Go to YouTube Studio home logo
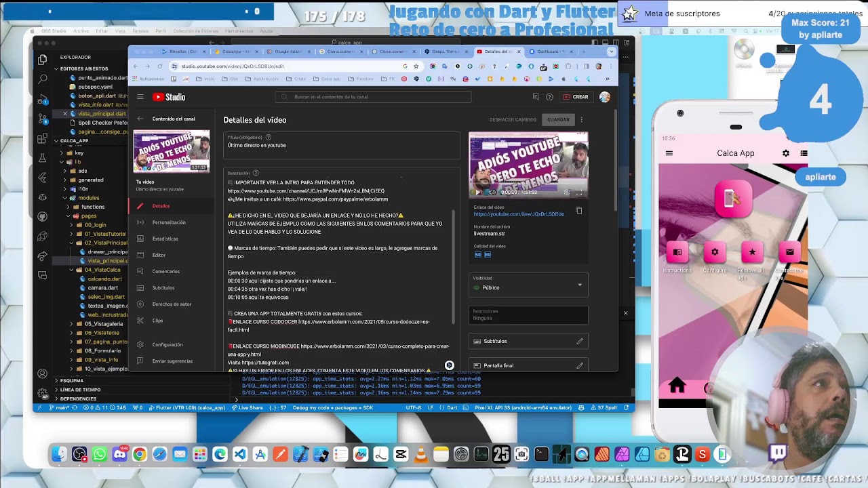Image resolution: width=868 pixels, height=488 pixels. (169, 97)
